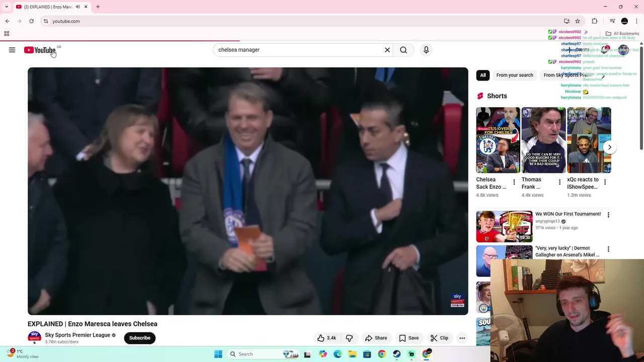The image size is (644, 362).
Task: Open the Chrome profile avatar
Action: coord(624,21)
